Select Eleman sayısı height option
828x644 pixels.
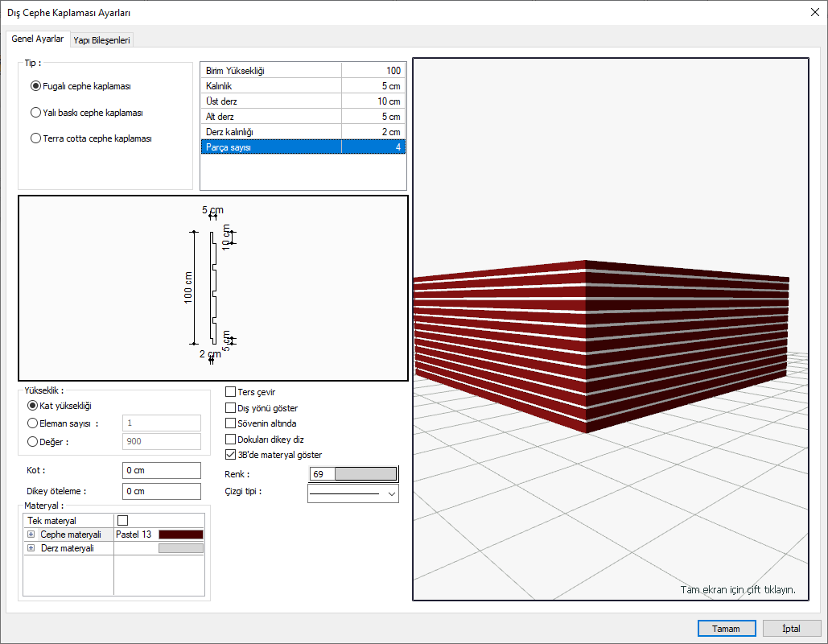[x=33, y=423]
